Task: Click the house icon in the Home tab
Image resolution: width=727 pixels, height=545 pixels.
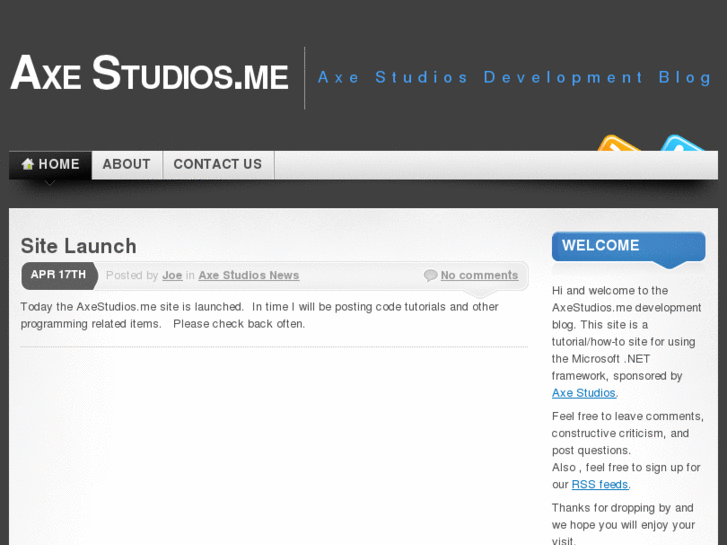Action: pos(28,164)
